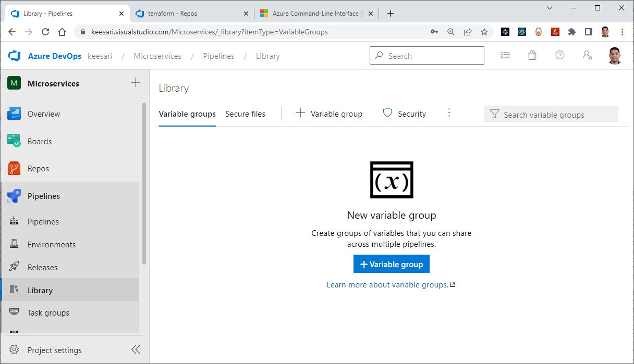Screen dimensions: 634x364
Task: Open Chrome three-dot menu
Action: coord(622,32)
